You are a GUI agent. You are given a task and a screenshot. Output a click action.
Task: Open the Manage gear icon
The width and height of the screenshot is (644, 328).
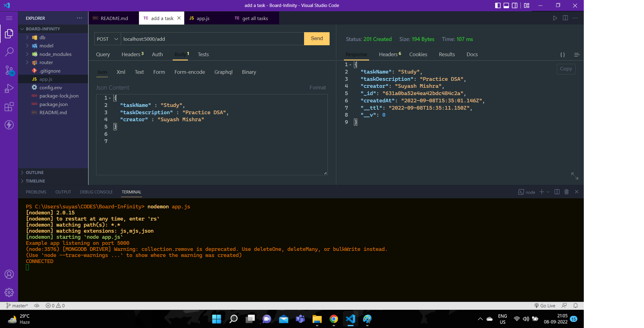coord(9,292)
